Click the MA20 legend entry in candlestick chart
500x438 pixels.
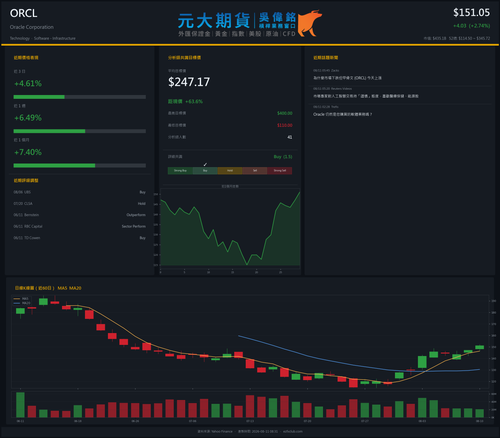coord(22,303)
